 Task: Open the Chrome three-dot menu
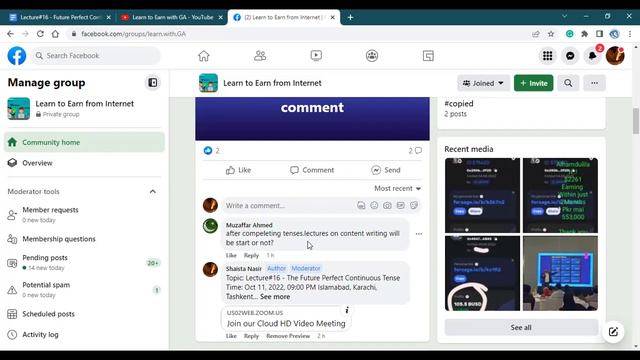[x=630, y=34]
